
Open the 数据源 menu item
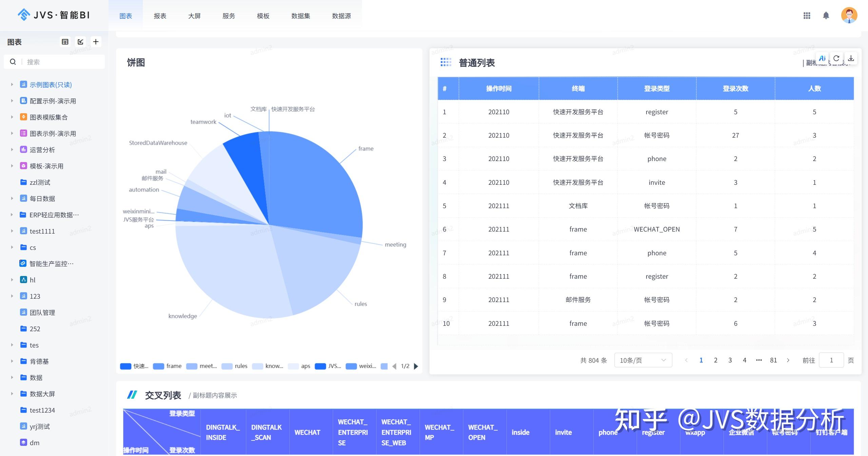coord(341,16)
